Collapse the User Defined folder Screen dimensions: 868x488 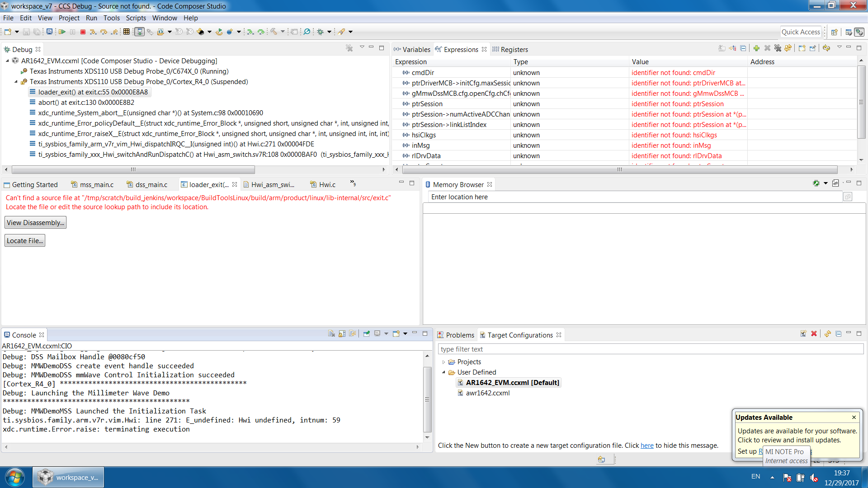tap(443, 372)
